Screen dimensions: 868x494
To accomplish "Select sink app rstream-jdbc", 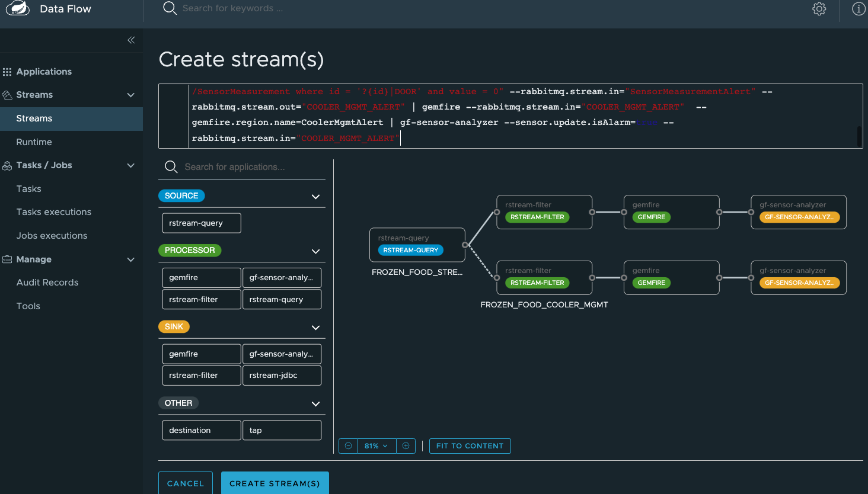I will [282, 376].
